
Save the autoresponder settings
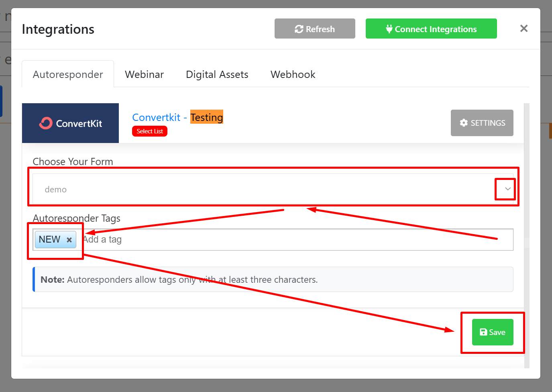point(493,332)
